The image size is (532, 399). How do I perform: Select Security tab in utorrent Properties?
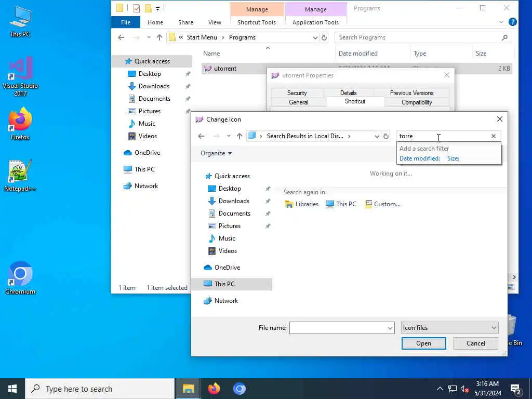pos(297,92)
